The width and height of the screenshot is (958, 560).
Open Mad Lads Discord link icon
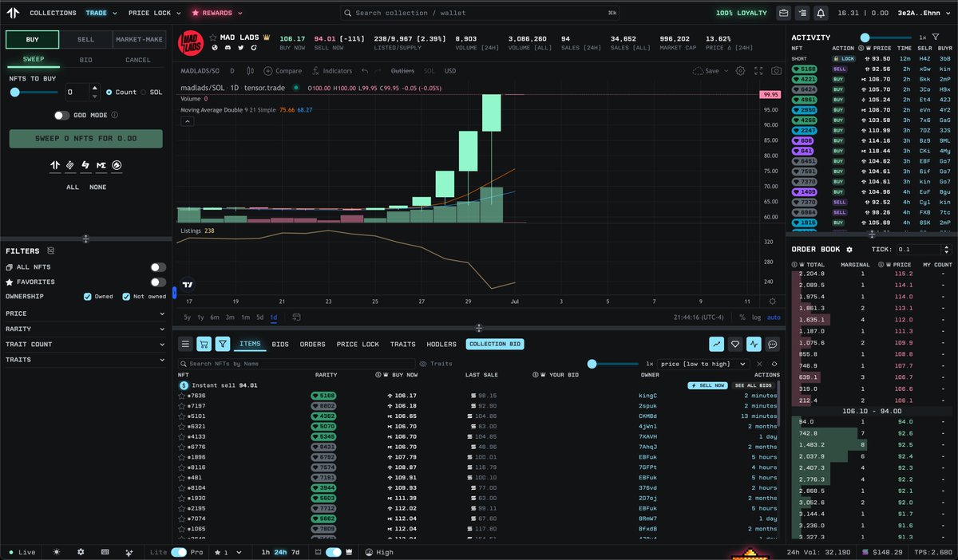(227, 48)
